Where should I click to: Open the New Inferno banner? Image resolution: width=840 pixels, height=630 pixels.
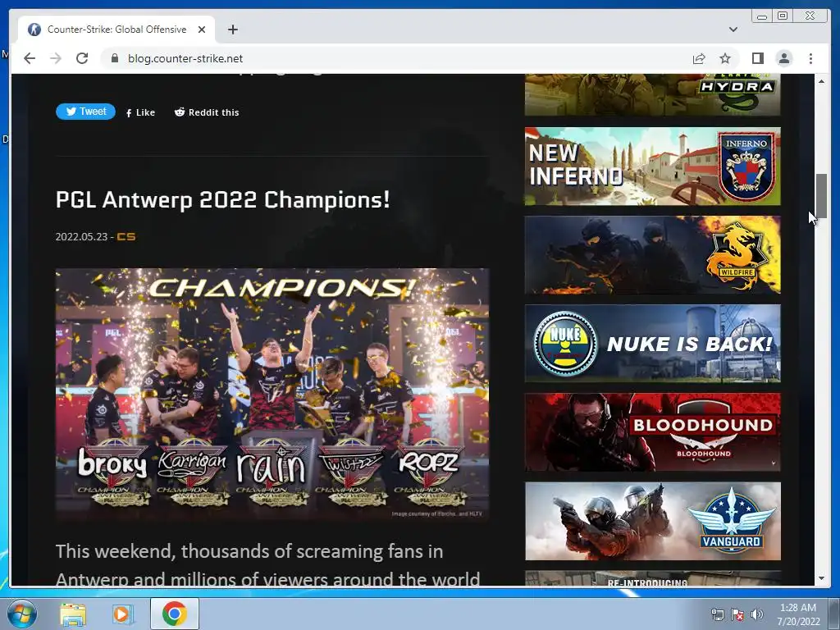pos(652,166)
